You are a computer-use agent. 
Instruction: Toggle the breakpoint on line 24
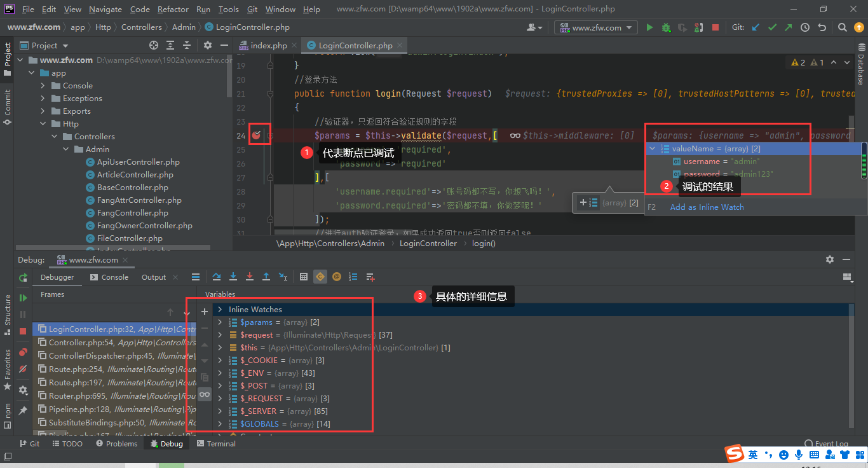[256, 135]
